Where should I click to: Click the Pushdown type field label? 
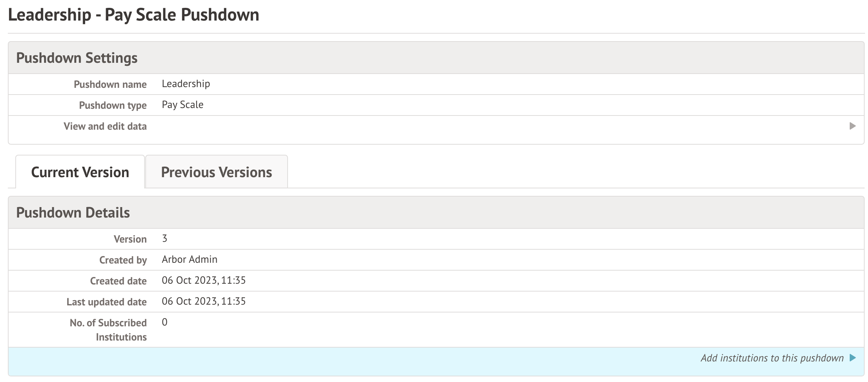[113, 105]
